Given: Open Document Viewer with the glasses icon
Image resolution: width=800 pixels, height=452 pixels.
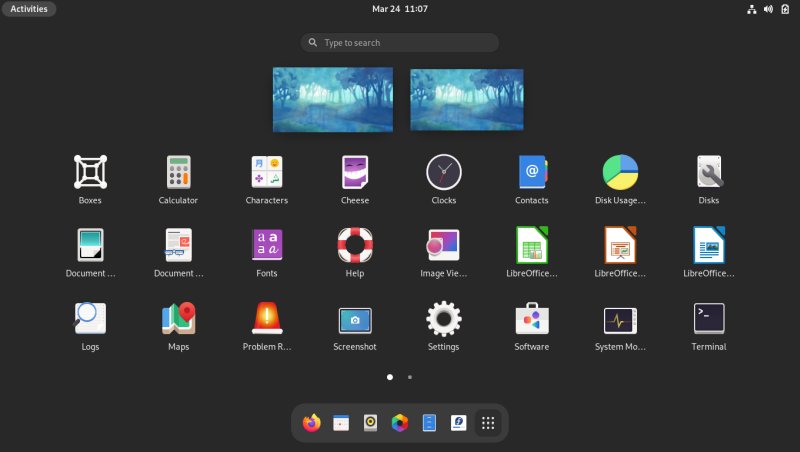Looking at the screenshot, I should pos(178,253).
